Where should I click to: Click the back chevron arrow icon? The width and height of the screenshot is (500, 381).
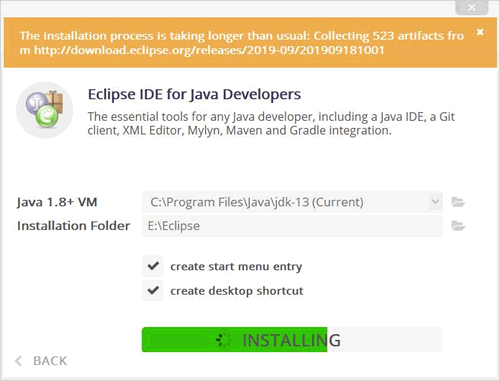[19, 361]
